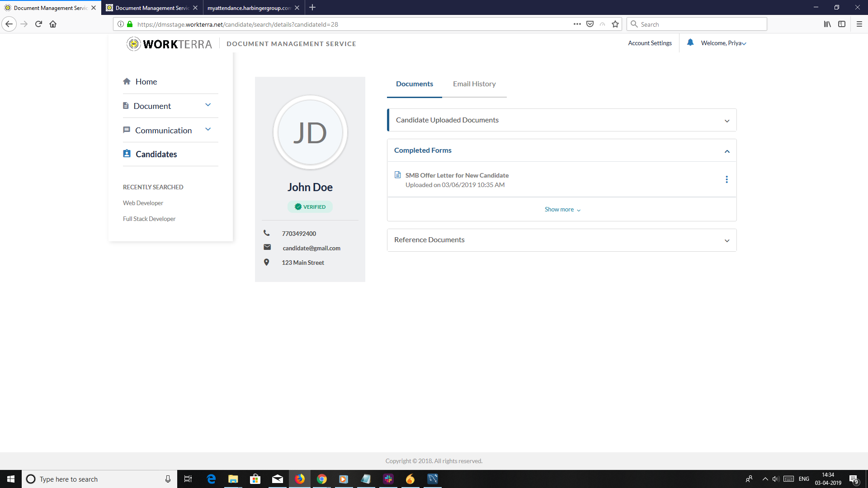The width and height of the screenshot is (868, 488).
Task: Collapse the Completed Forms section
Action: click(x=726, y=151)
